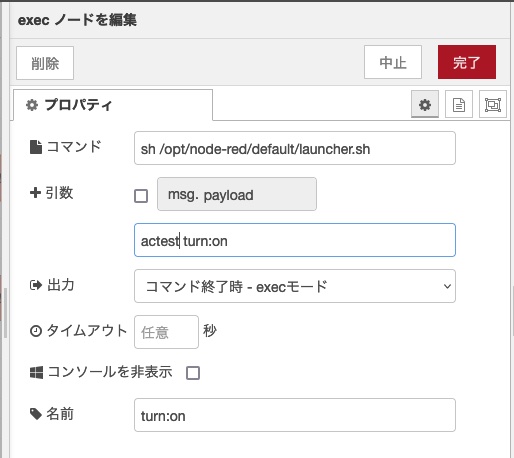
Task: Open node appearance settings icon
Action: (493, 105)
